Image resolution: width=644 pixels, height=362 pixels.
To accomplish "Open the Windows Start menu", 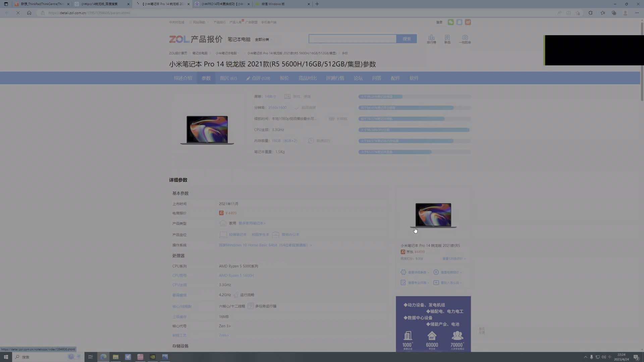I will (x=6, y=357).
